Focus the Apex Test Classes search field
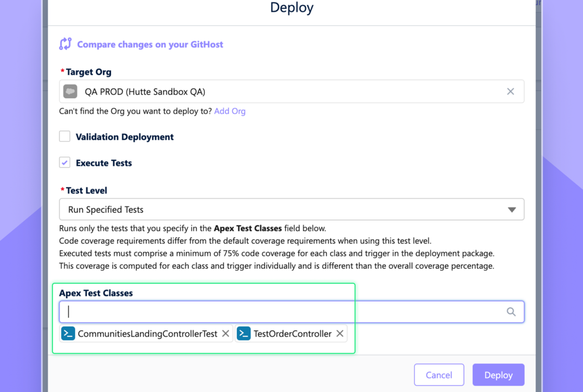 281,311
